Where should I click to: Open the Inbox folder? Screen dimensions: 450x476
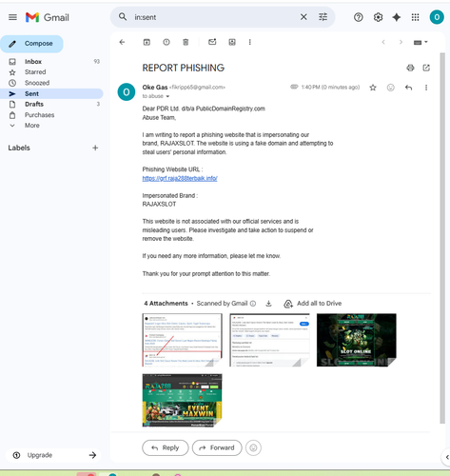point(33,62)
